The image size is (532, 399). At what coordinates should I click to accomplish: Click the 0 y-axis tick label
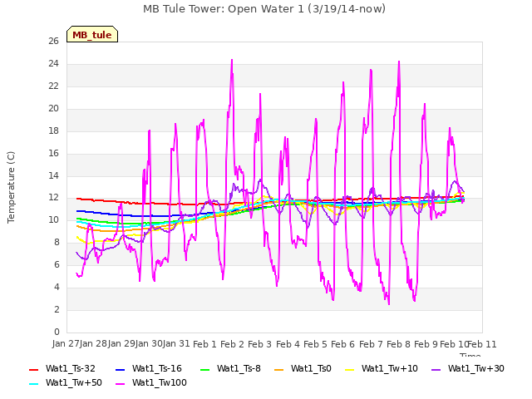[57, 332]
